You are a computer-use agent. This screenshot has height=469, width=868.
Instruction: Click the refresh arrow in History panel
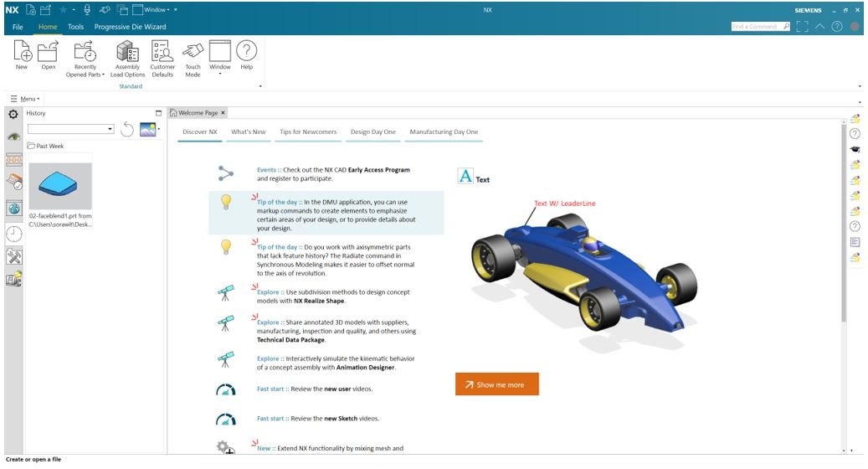click(127, 129)
